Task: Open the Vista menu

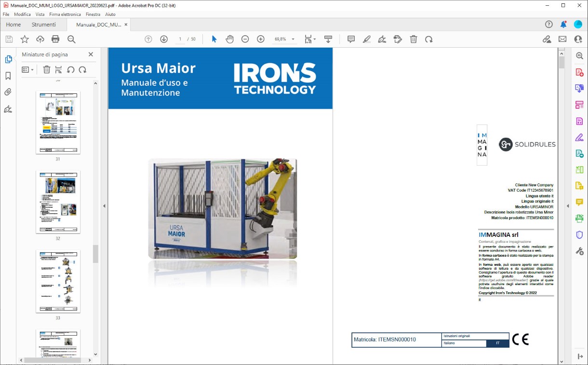Action: (x=40, y=14)
